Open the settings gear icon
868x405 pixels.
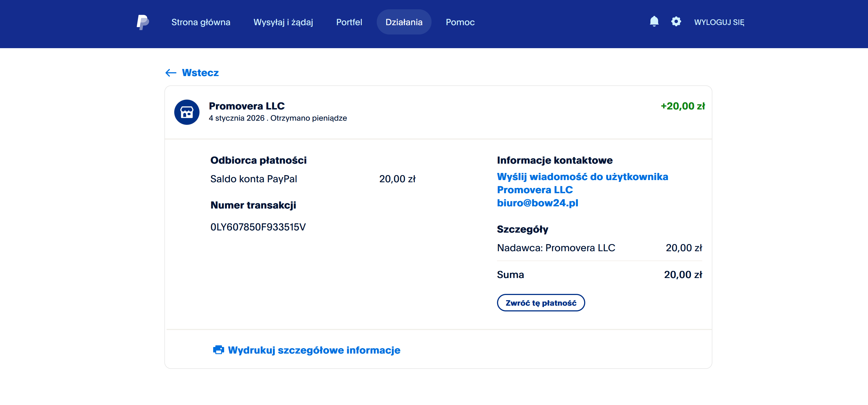(x=676, y=22)
